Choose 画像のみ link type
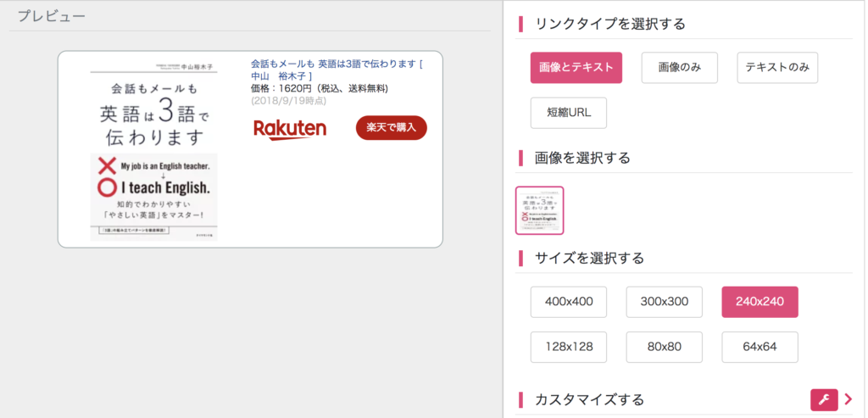This screenshot has height=418, width=868. coord(680,68)
